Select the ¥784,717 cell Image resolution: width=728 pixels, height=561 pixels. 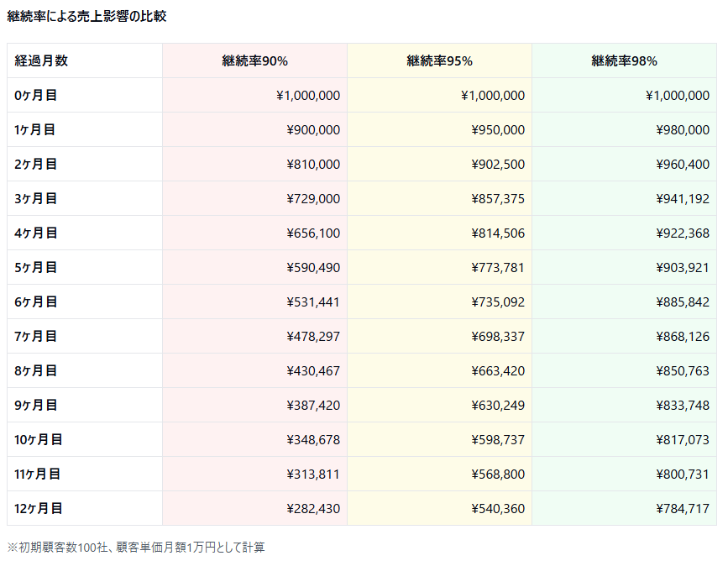pyautogui.click(x=624, y=508)
